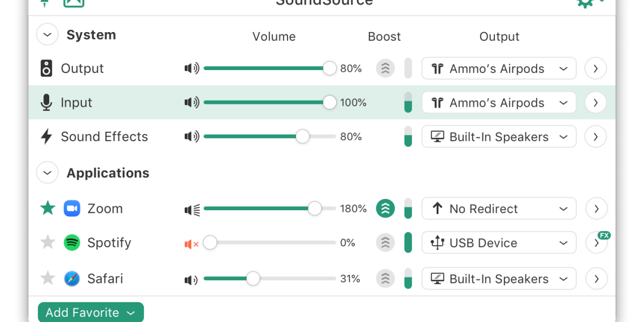This screenshot has width=644, height=322.
Task: Expand Spotify's FX details arrow
Action: [x=596, y=243]
